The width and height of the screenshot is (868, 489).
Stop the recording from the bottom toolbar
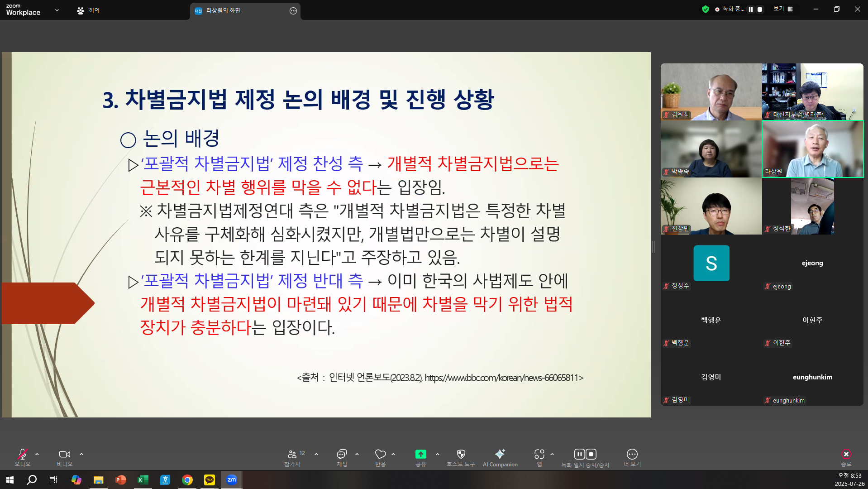592,453
